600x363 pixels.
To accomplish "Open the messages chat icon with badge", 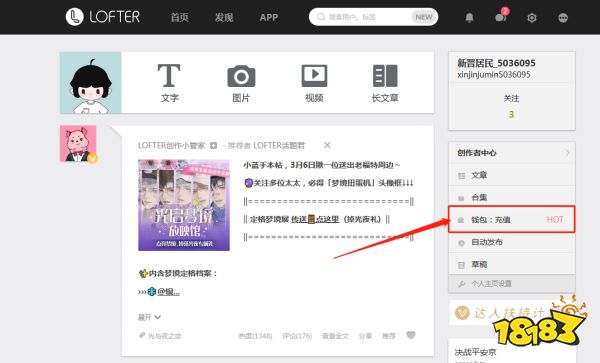I will (501, 17).
